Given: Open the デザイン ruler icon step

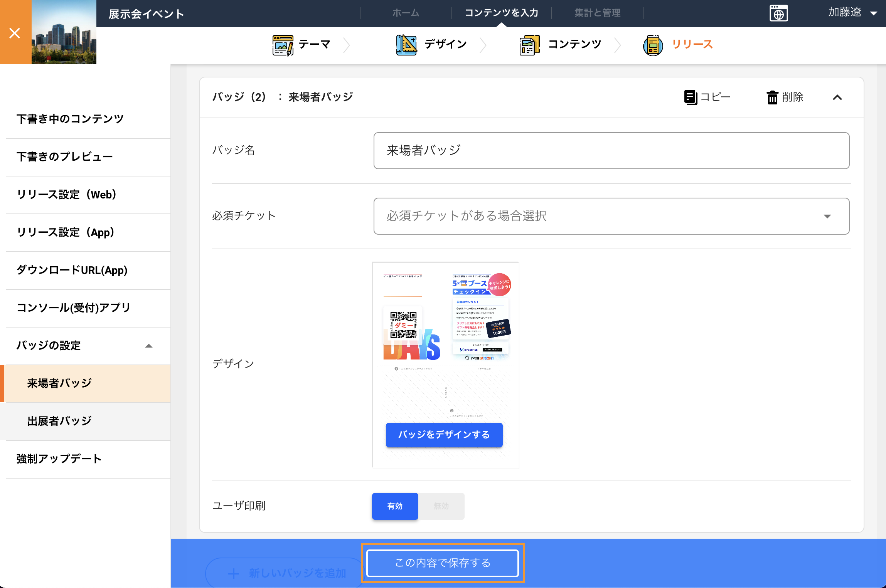Looking at the screenshot, I should [x=406, y=45].
